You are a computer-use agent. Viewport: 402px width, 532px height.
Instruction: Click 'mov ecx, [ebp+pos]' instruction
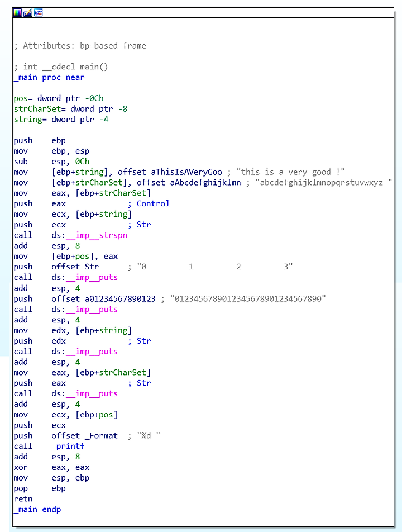[65, 415]
